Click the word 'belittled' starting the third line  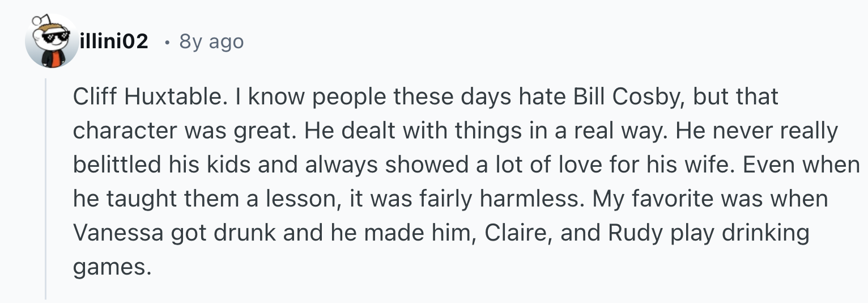point(116,165)
